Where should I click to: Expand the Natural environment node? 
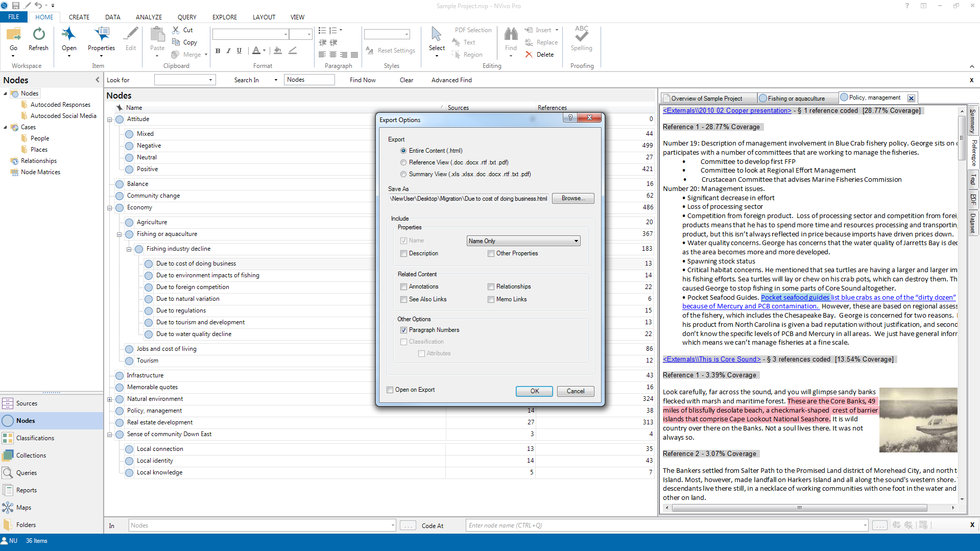[109, 400]
